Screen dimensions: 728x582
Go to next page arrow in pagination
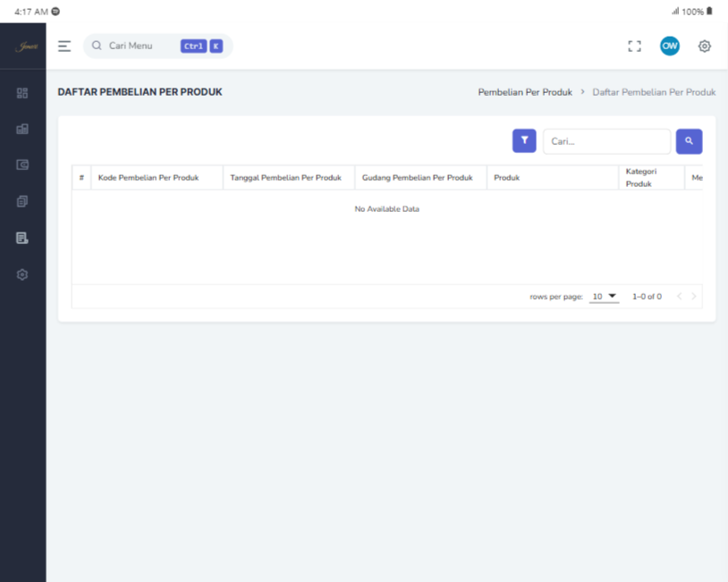tap(694, 296)
